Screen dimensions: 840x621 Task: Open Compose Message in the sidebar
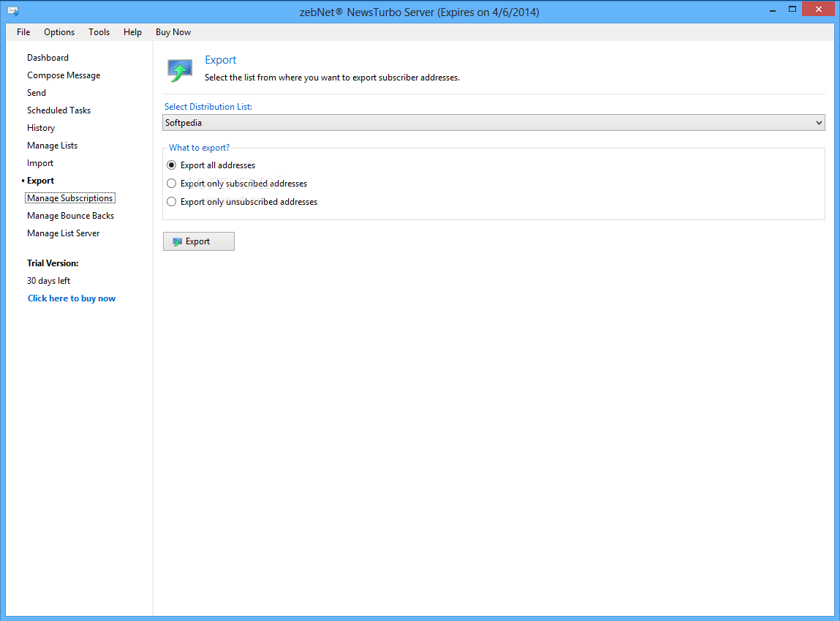(x=64, y=75)
